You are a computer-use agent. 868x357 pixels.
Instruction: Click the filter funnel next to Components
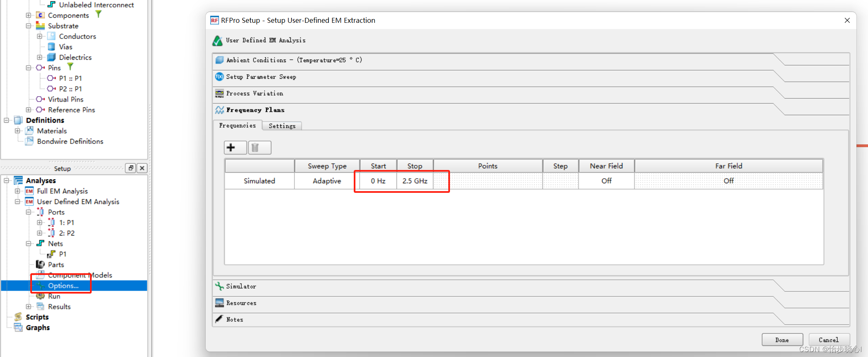coord(98,14)
